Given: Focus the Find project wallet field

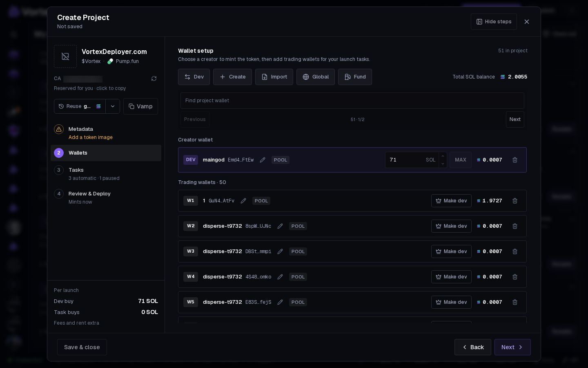Looking at the screenshot, I should 352,101.
